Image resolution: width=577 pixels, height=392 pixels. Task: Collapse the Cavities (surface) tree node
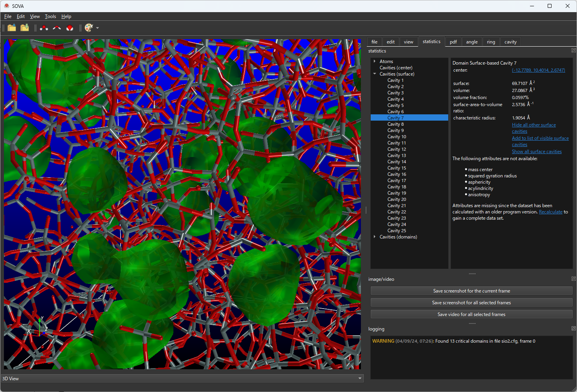tap(375, 74)
